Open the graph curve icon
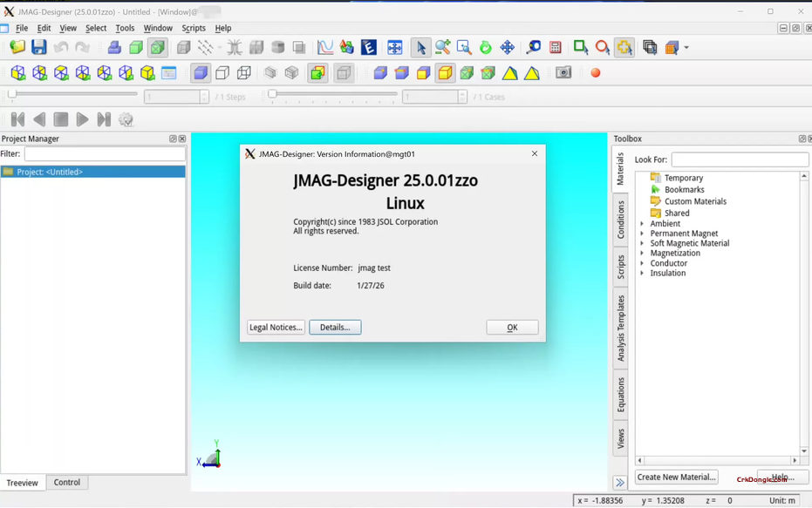812x508 pixels. pos(325,48)
